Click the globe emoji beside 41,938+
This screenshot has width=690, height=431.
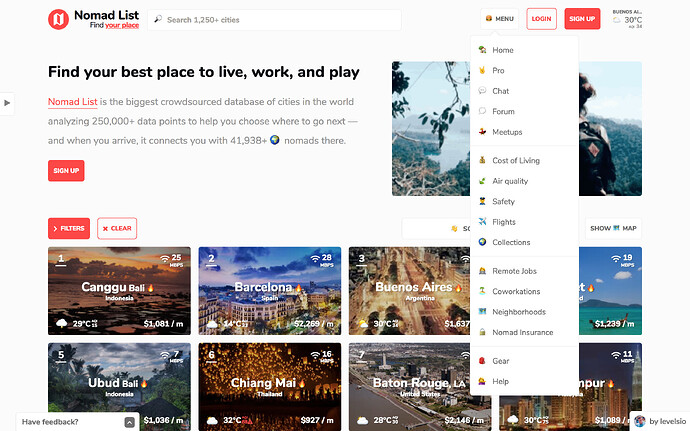[x=275, y=140]
